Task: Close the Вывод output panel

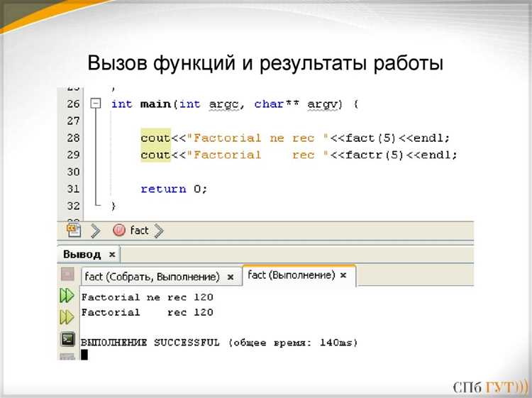Action: [x=112, y=255]
